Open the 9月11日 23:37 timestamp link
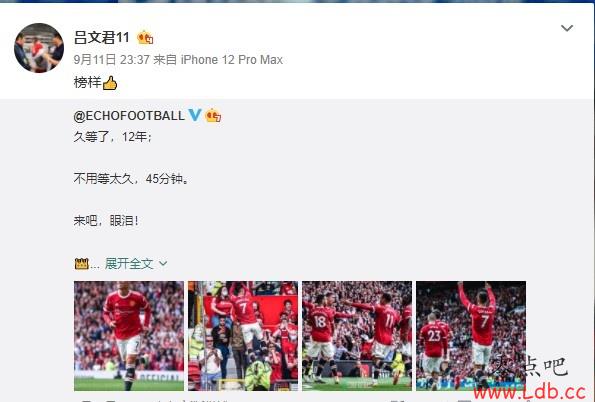595x402 pixels. [112, 60]
